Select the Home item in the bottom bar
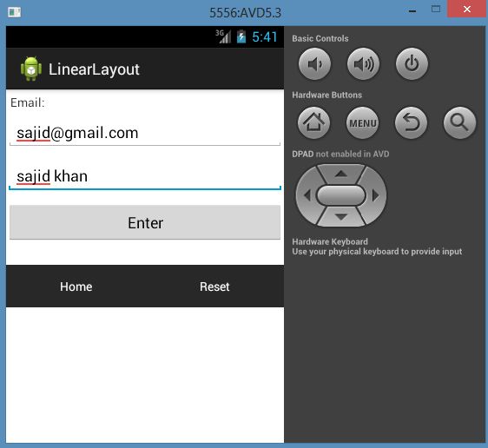This screenshot has width=488, height=448. pos(76,287)
